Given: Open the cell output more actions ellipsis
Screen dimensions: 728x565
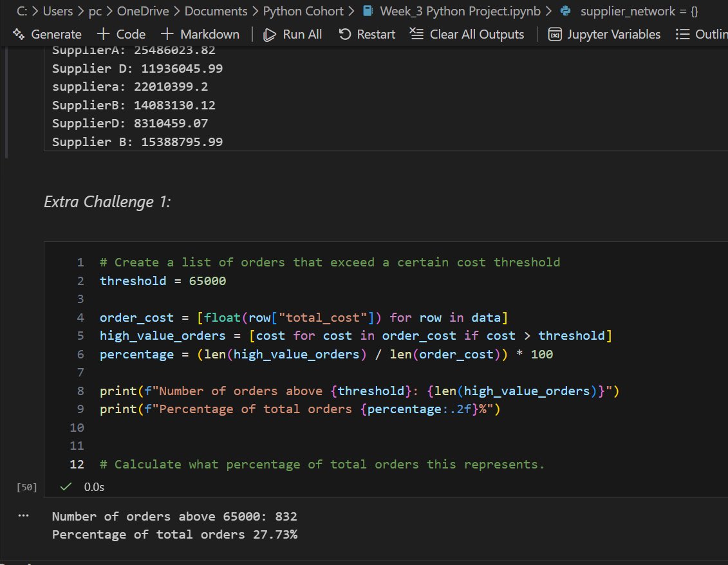Looking at the screenshot, I should 23,515.
